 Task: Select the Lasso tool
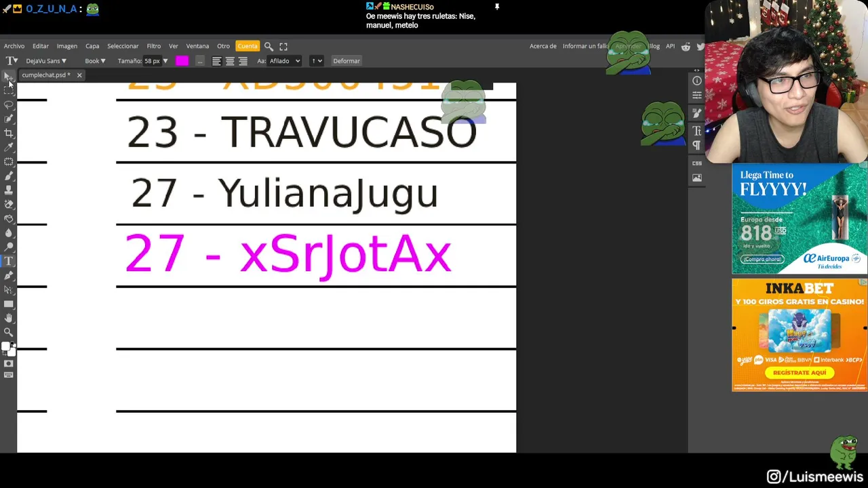(8, 105)
